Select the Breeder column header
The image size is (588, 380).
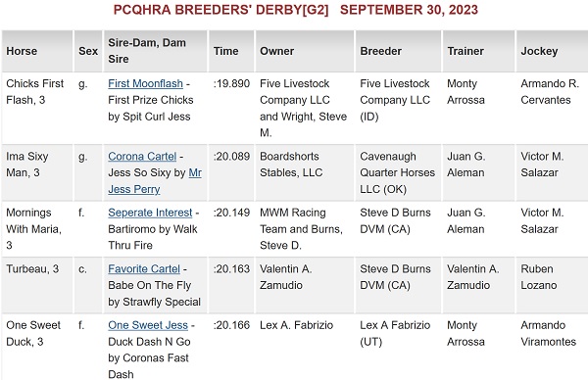pos(398,51)
